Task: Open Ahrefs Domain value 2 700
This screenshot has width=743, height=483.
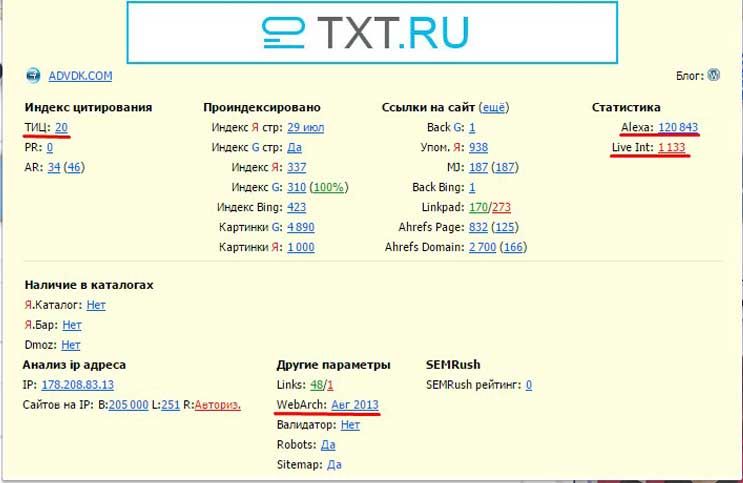Action: coord(482,247)
